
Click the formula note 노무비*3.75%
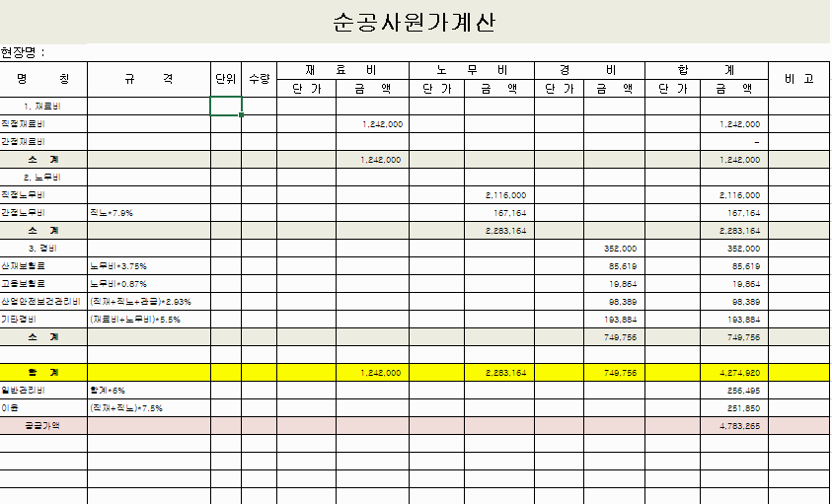118,266
